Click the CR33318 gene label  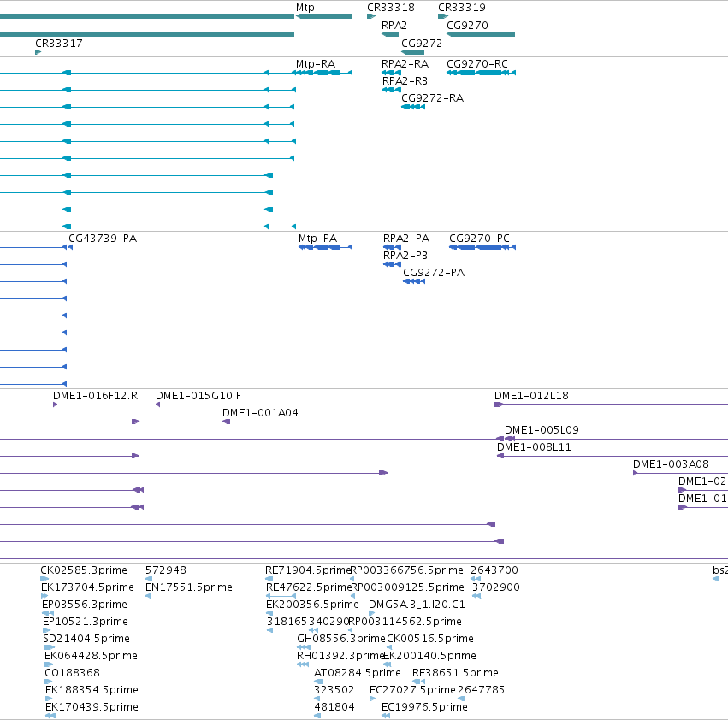tap(390, 8)
